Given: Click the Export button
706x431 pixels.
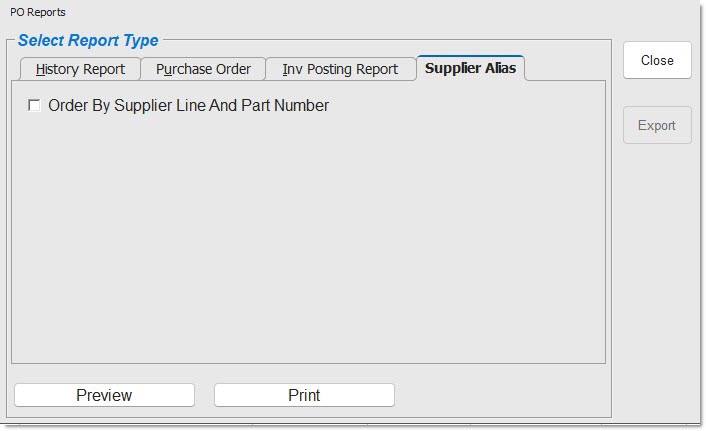Looking at the screenshot, I should 657,125.
